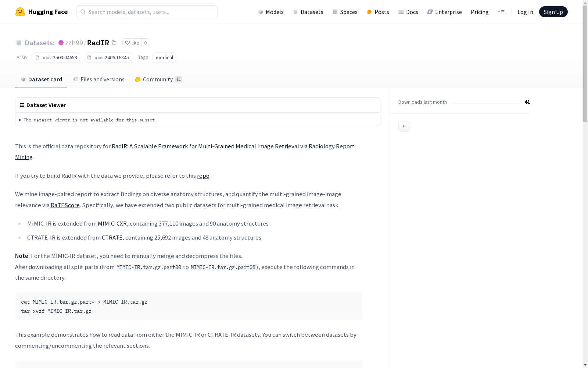Go to Models in top navigation
This screenshot has width=588, height=368.
point(271,12)
